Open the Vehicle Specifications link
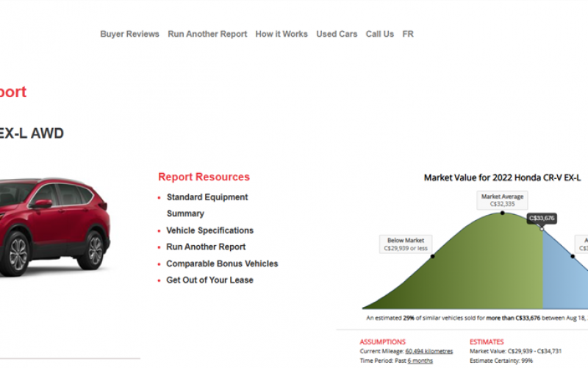The height and width of the screenshot is (368, 588). (209, 230)
